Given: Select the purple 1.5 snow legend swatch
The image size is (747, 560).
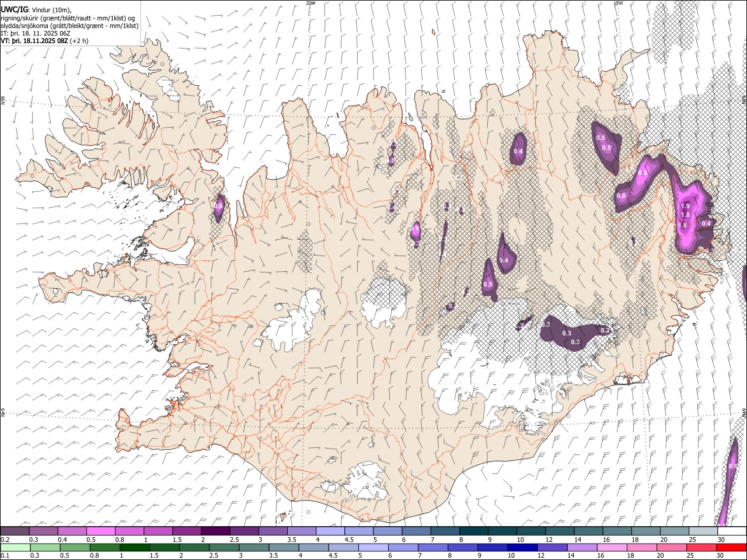Looking at the screenshot, I should 187,531.
